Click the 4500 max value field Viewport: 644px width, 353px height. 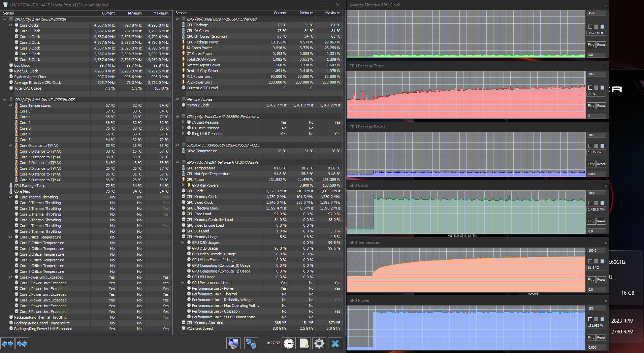click(x=596, y=13)
